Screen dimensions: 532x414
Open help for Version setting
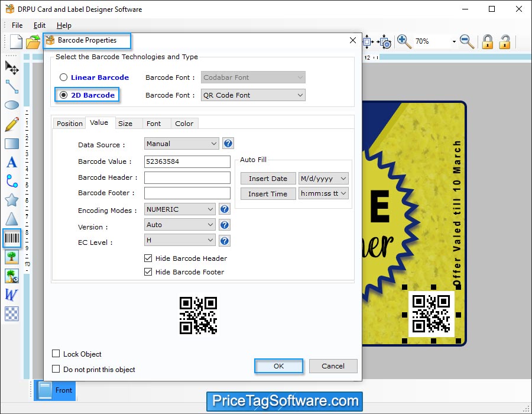tap(224, 225)
